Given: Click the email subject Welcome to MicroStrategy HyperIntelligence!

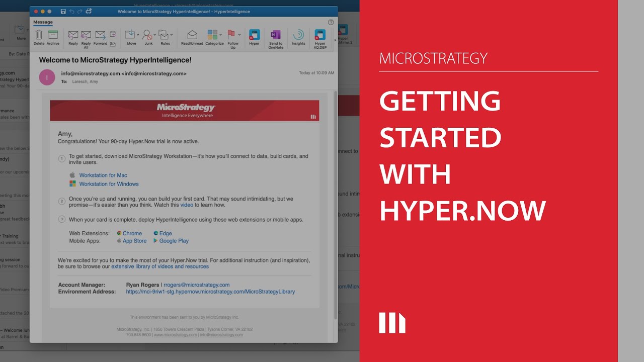Looking at the screenshot, I should coord(115,60).
